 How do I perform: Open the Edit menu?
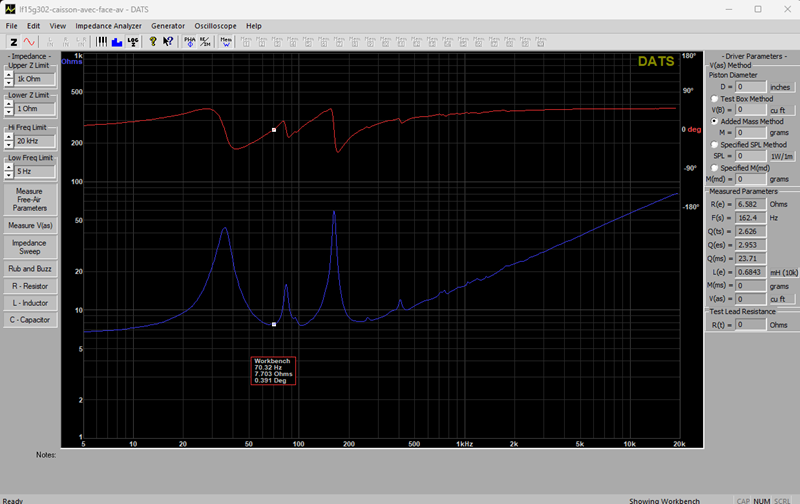(x=33, y=26)
